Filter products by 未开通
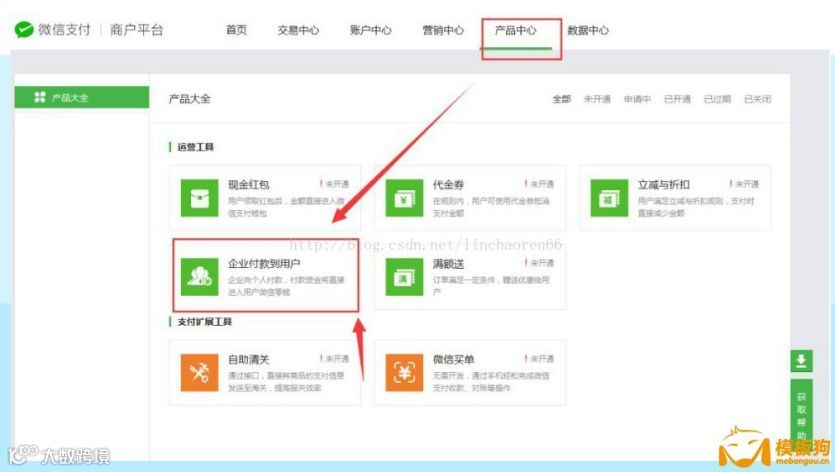This screenshot has height=472, width=835. 597,99
